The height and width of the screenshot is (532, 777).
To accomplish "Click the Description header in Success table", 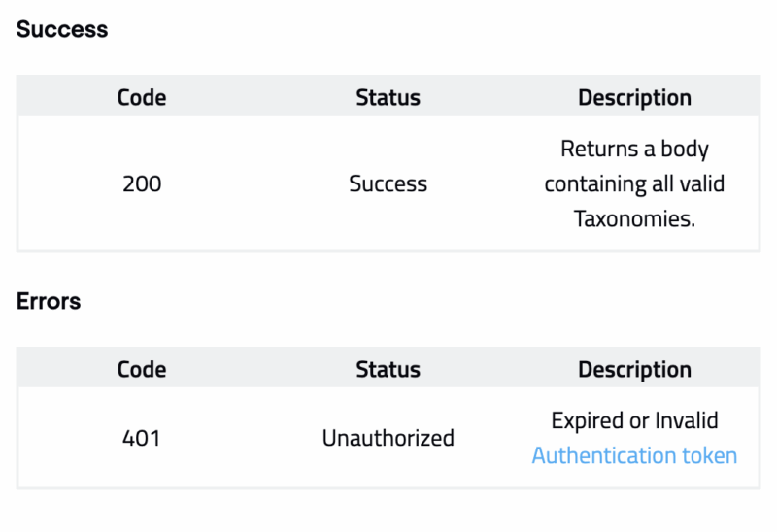I will tap(634, 97).
